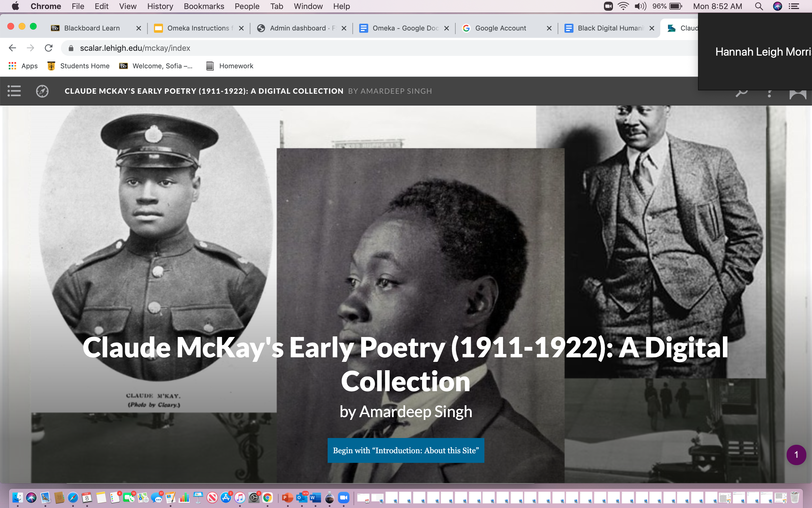Open Keynote from the Dock
This screenshot has height=508, width=812.
(198, 498)
